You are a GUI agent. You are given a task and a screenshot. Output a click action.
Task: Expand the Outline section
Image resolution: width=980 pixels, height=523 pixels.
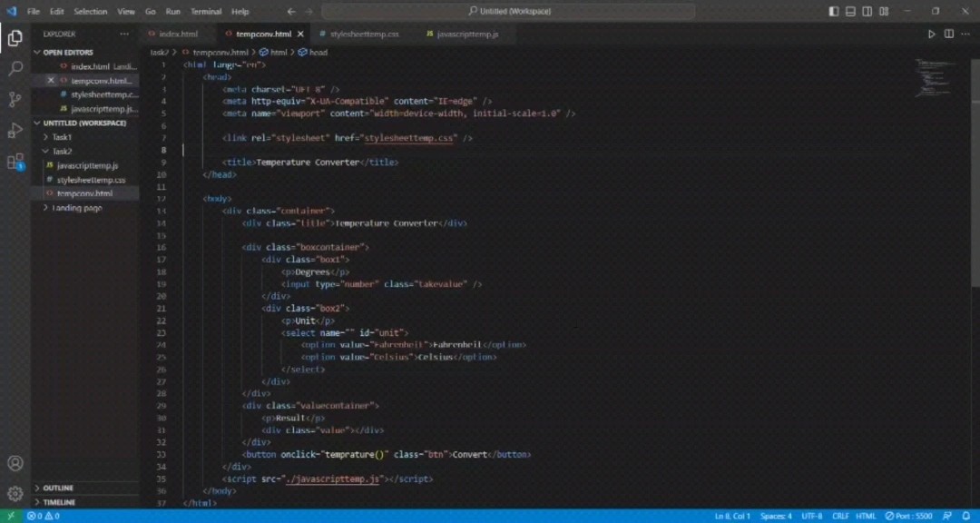click(x=58, y=488)
